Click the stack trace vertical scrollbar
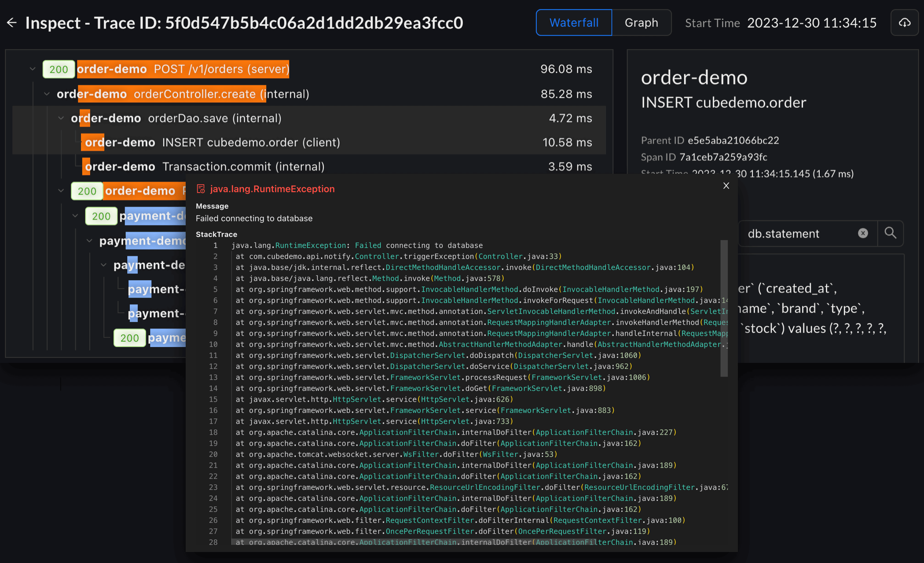Viewport: 924px width, 563px height. coord(724,308)
